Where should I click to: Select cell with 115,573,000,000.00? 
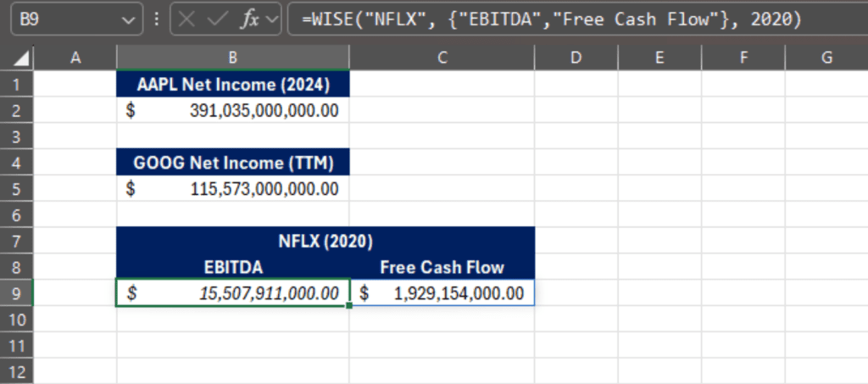[233, 189]
